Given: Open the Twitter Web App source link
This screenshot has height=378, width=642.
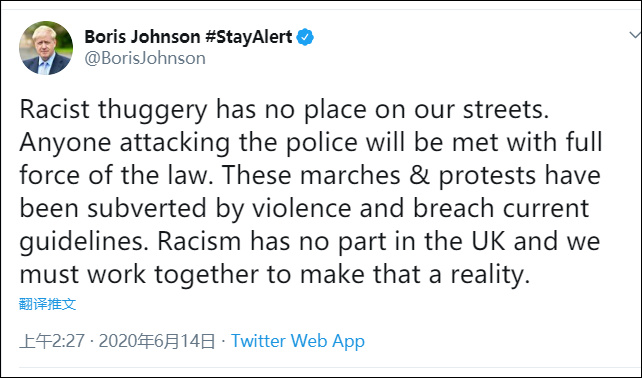Looking at the screenshot, I should pyautogui.click(x=298, y=341).
